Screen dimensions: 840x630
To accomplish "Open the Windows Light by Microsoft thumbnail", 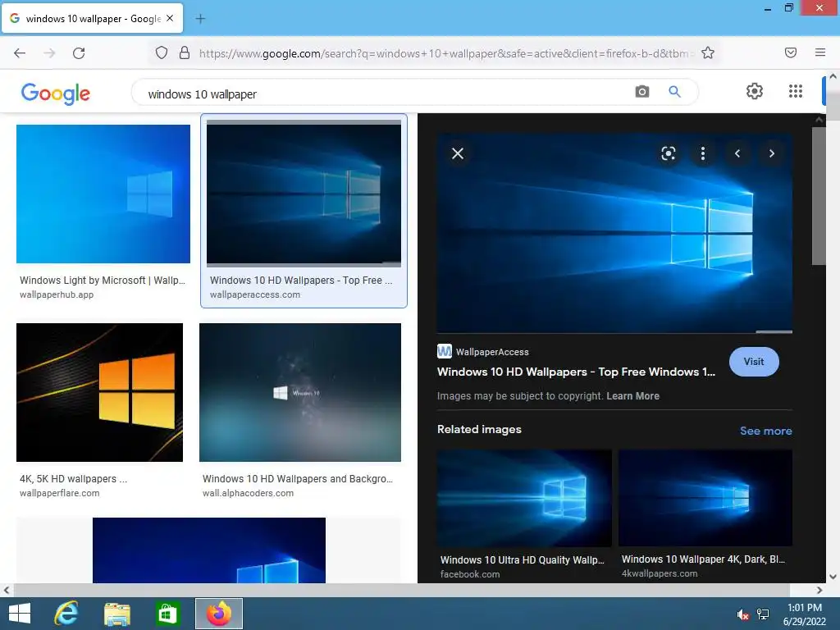I will pos(103,194).
